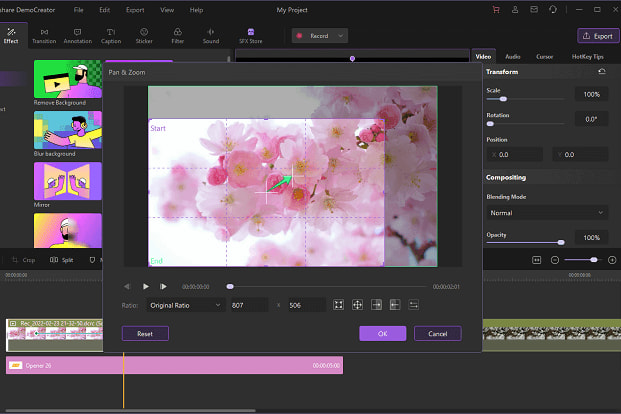The image size is (621, 414).
Task: Switch to the Audio properties tab
Action: click(512, 57)
